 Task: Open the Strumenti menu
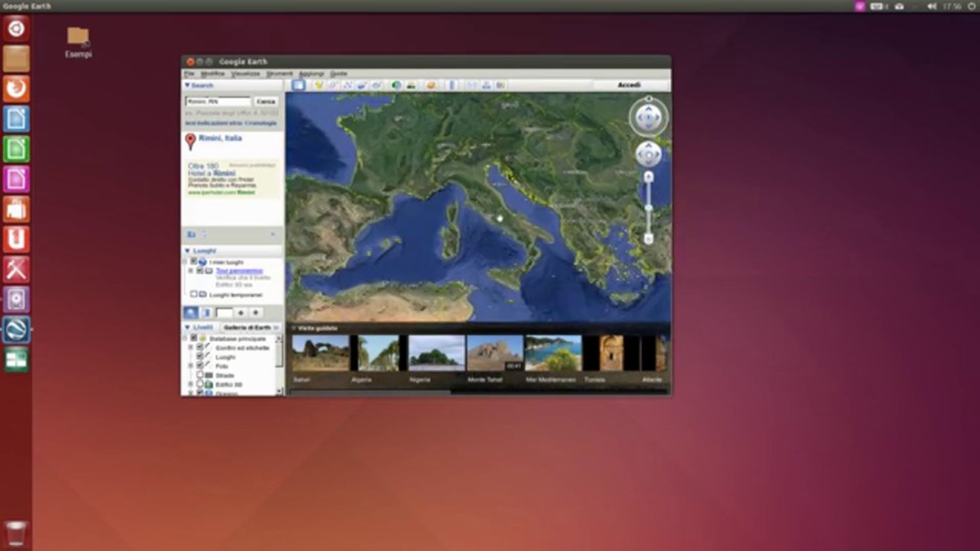tap(279, 73)
